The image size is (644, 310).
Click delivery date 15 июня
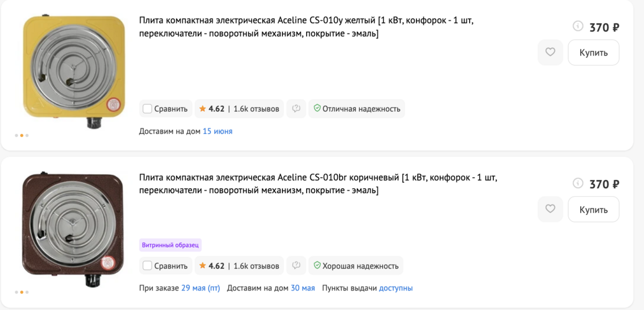pyautogui.click(x=217, y=132)
